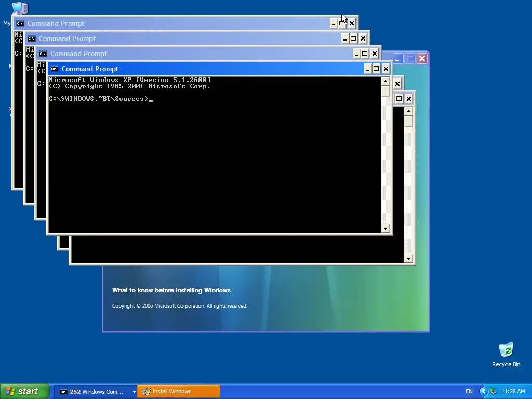The height and width of the screenshot is (399, 532).
Task: Expand the grouped Command Prompt taskbar dropdown arrow
Action: coord(134,392)
